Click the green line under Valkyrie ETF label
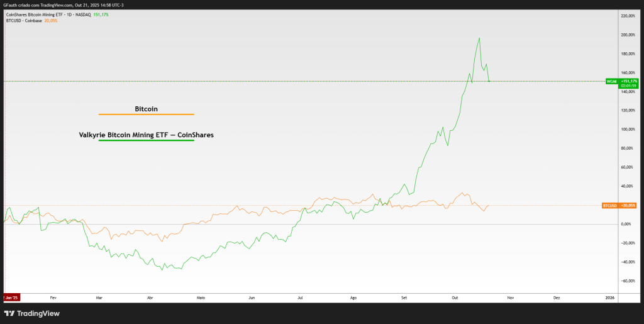Screen dimensions: 644x324 (146, 140)
